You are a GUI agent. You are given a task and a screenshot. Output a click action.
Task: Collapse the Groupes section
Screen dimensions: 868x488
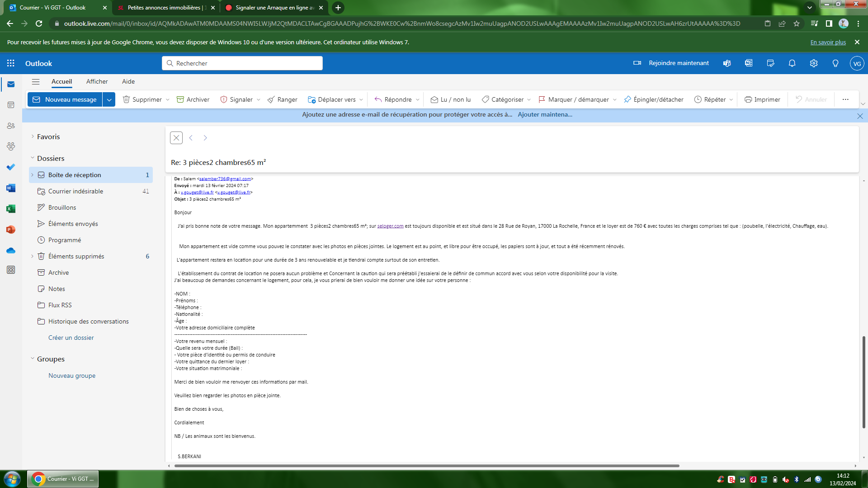pyautogui.click(x=33, y=359)
